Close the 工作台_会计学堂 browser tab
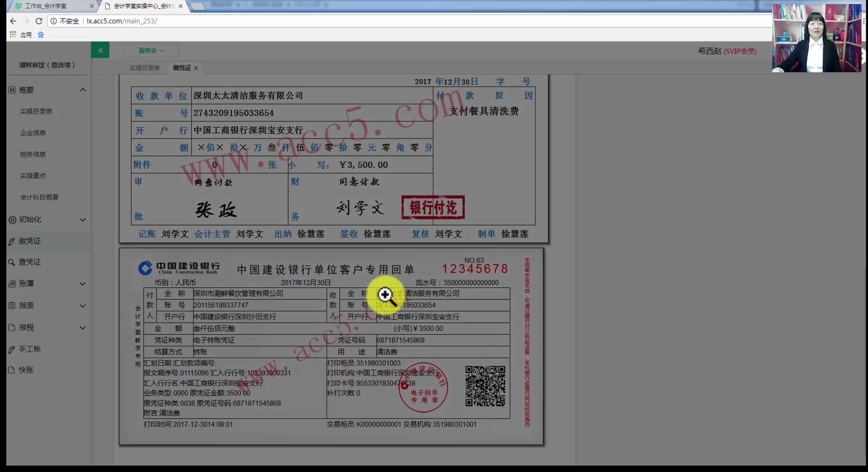 click(x=92, y=6)
